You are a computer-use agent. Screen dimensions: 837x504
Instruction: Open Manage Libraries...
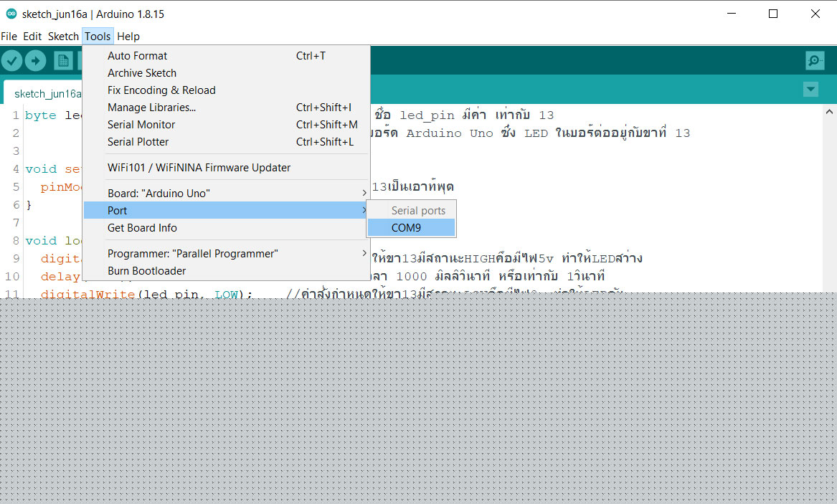coord(227,108)
